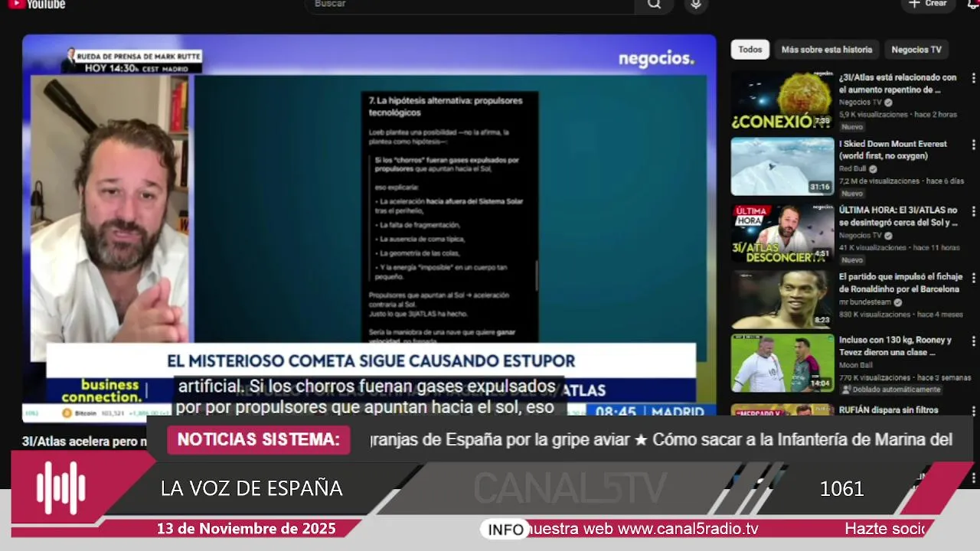This screenshot has width=980, height=551.
Task: Open options menu for Ronaldinho video
Action: (x=973, y=278)
